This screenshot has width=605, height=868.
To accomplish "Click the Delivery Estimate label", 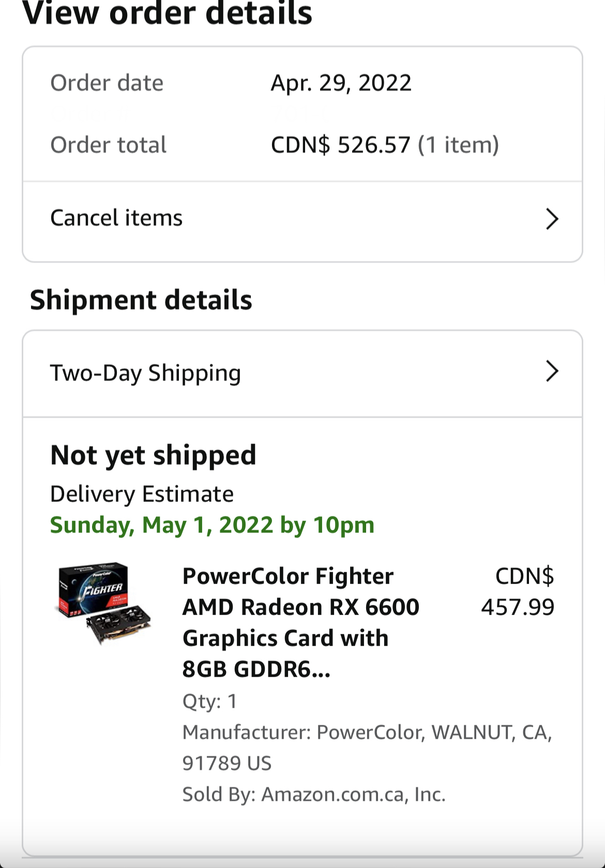I will 142,494.
